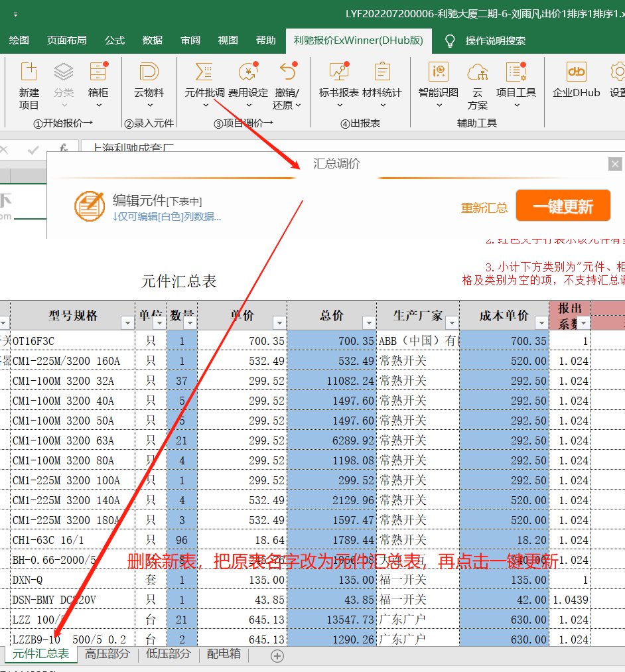Expand the 箱柜 dropdown arrow

(99, 105)
